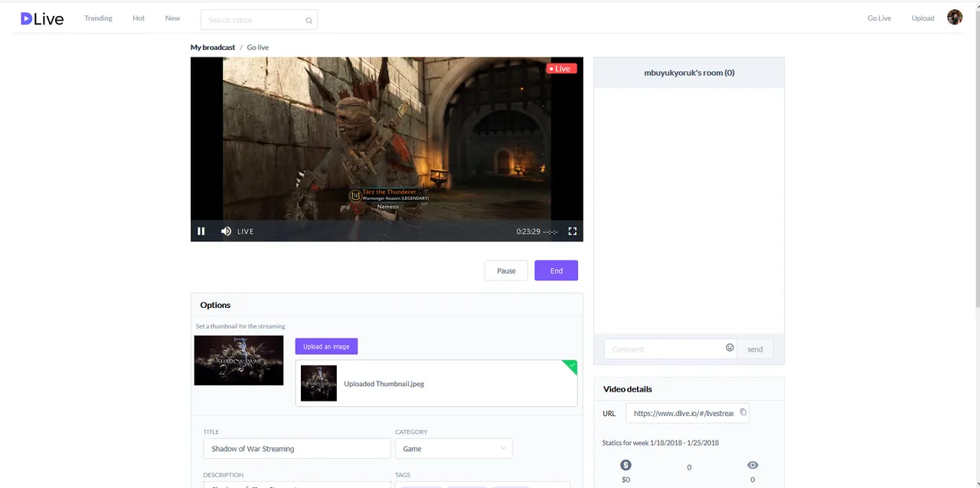Select the Uploaded Thumbnail.jpeg file entry
Screen dimensions: 980x488
click(436, 384)
